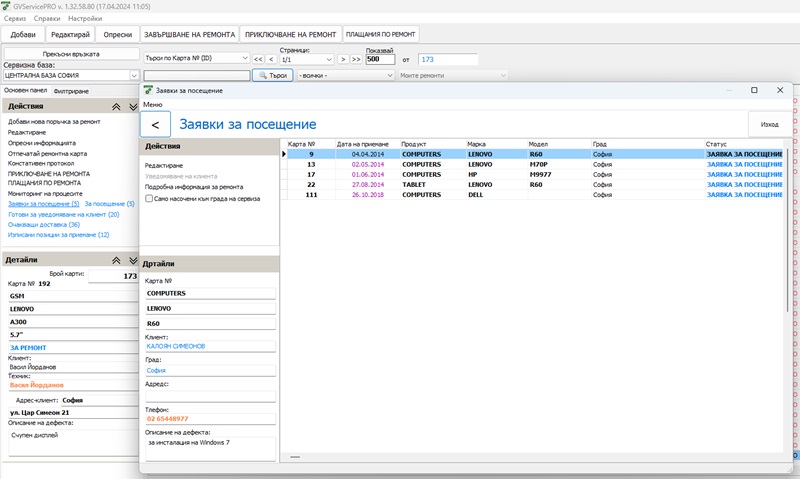
Task: Go to first page with << button
Action: 258,59
